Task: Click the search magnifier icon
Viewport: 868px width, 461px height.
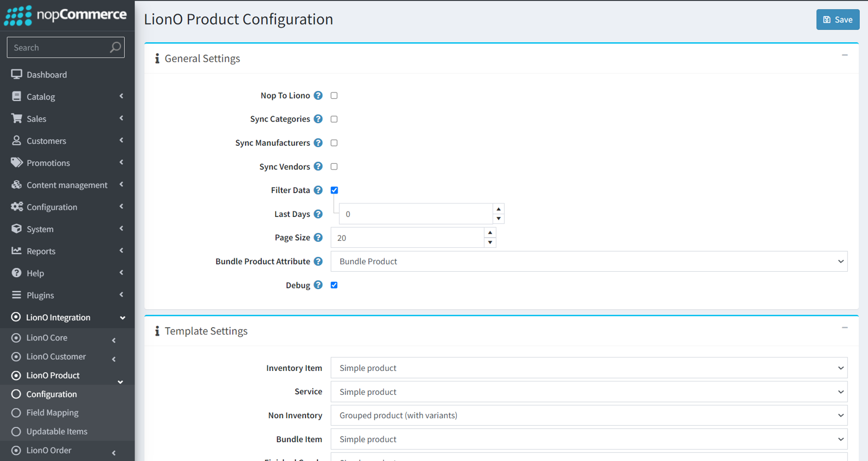Action: click(115, 47)
